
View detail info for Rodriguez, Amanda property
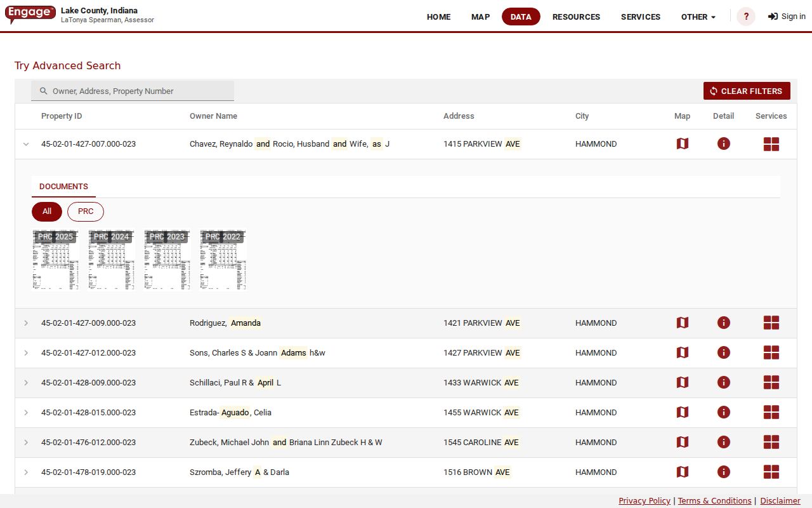pyautogui.click(x=723, y=323)
